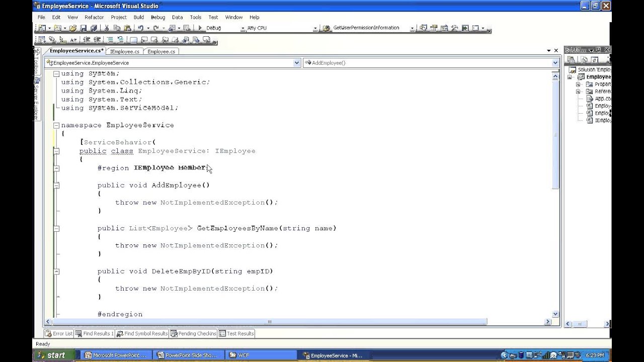Screen dimensions: 644x362
Task: Undo the last edit via toolbar
Action: click(x=140, y=28)
